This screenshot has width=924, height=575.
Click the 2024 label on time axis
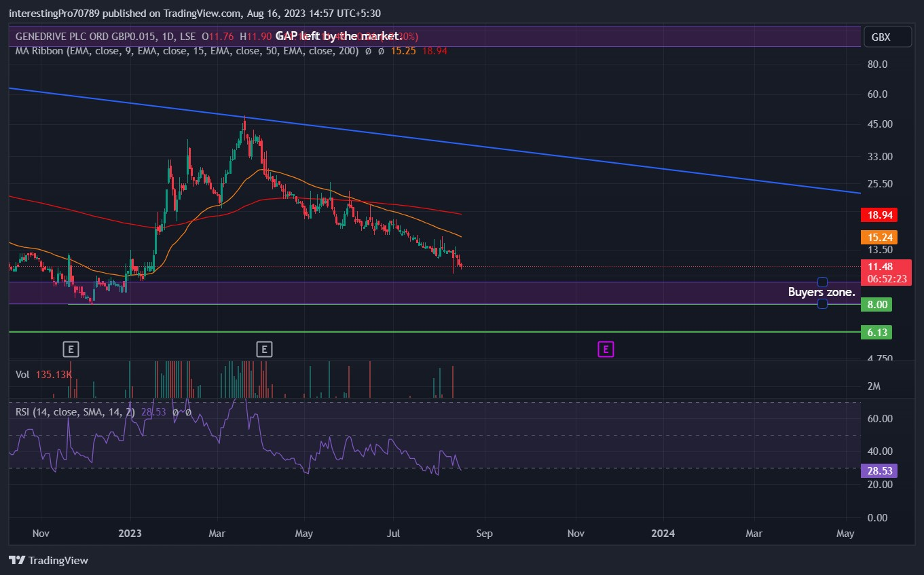pyautogui.click(x=663, y=534)
